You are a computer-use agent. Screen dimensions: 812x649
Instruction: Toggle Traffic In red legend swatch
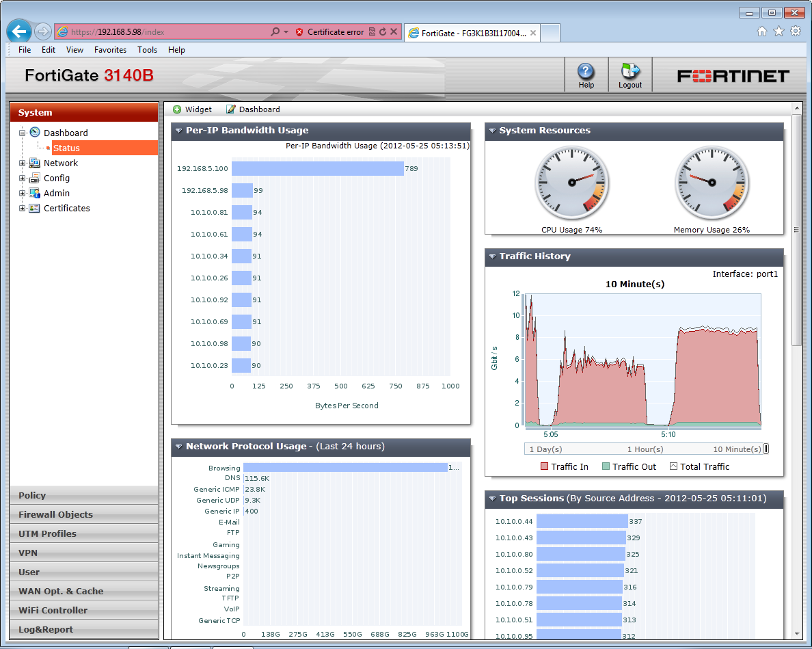tap(544, 466)
